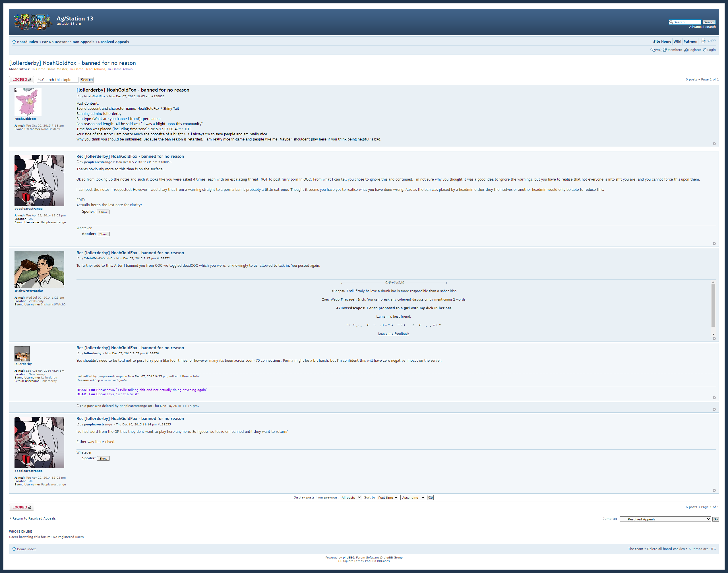The height and width of the screenshot is (573, 728).
Task: Click Go button next to Jump to dropdown
Action: point(715,519)
